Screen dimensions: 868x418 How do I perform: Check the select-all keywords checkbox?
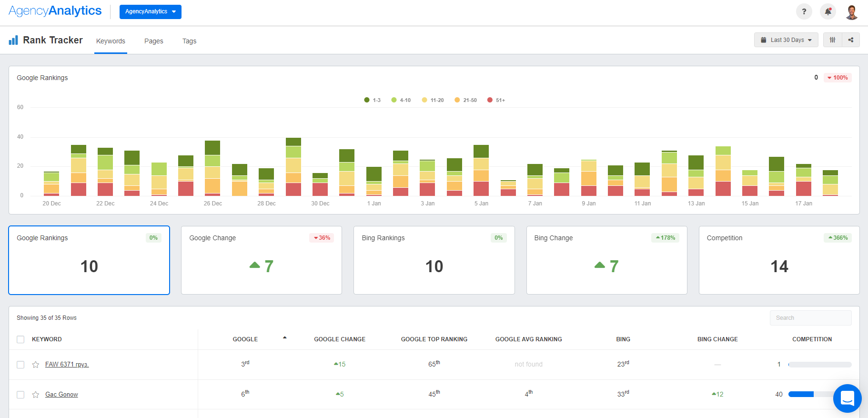(x=20, y=339)
